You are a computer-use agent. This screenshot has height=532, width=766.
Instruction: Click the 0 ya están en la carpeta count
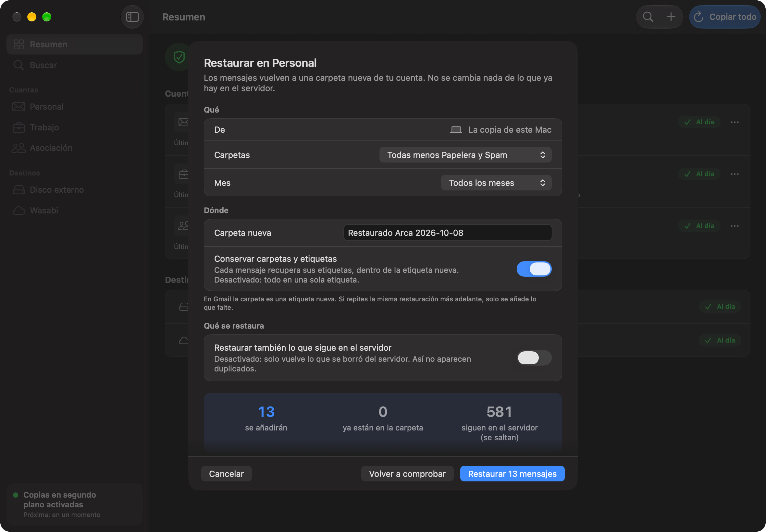[383, 418]
